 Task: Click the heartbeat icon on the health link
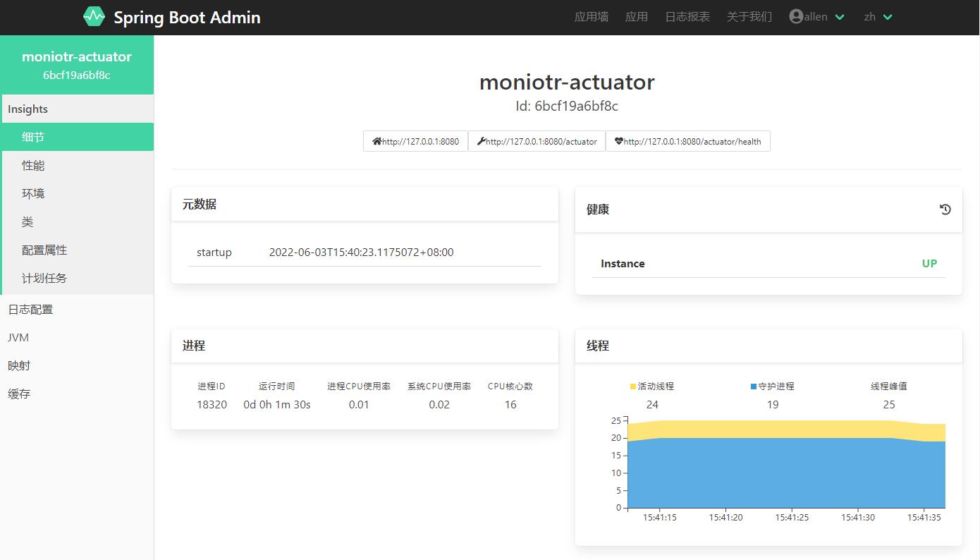click(618, 141)
